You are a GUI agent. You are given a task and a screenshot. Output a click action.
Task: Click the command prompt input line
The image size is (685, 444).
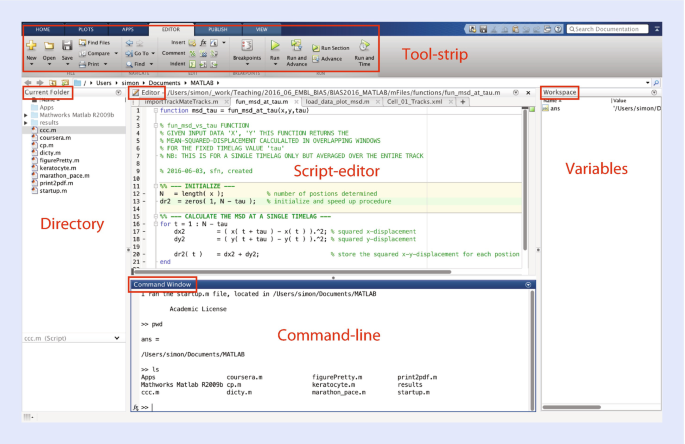tap(336, 407)
